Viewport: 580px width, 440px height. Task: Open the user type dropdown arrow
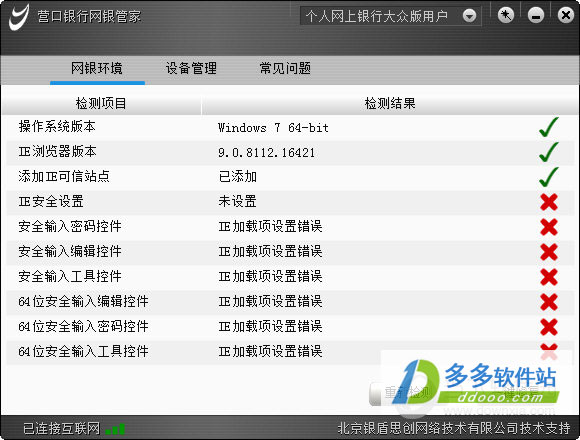tap(469, 16)
